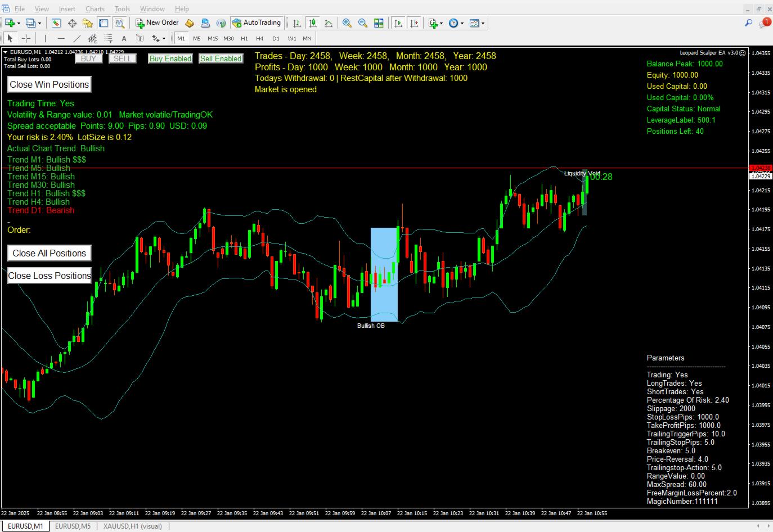Select the trendline drawing tool
This screenshot has height=532, width=773.
[x=77, y=38]
